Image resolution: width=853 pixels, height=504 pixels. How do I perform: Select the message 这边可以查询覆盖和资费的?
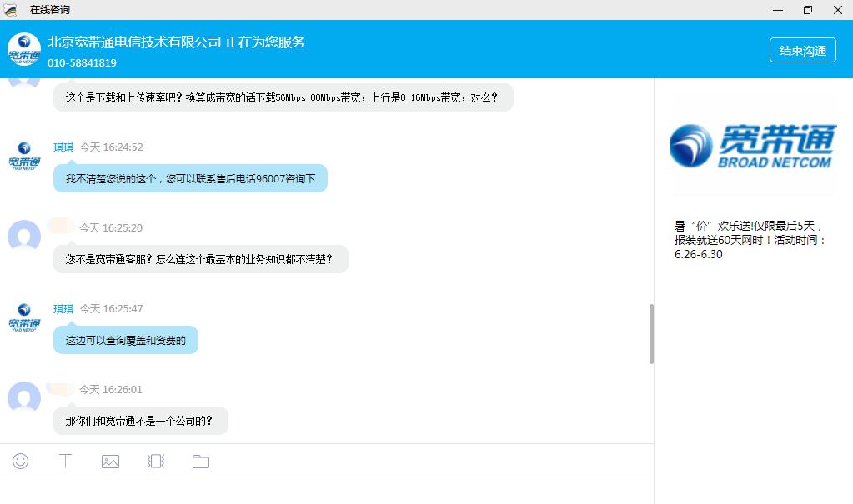[126, 340]
